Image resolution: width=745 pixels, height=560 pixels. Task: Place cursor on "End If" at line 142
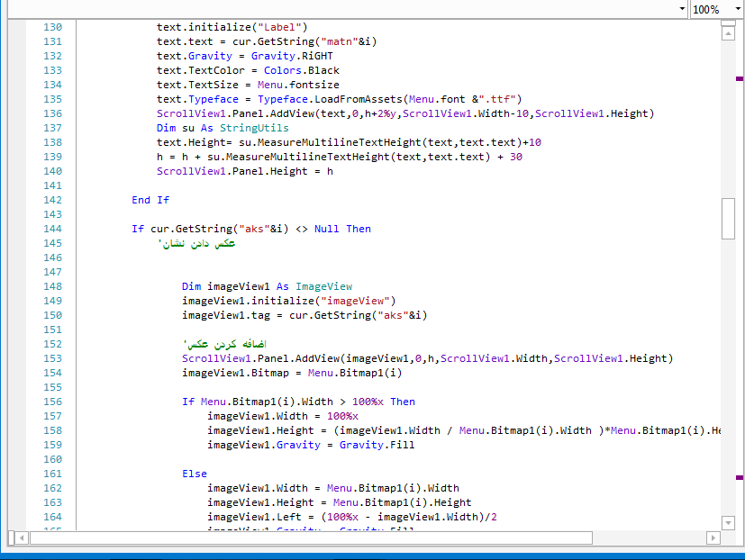(150, 200)
